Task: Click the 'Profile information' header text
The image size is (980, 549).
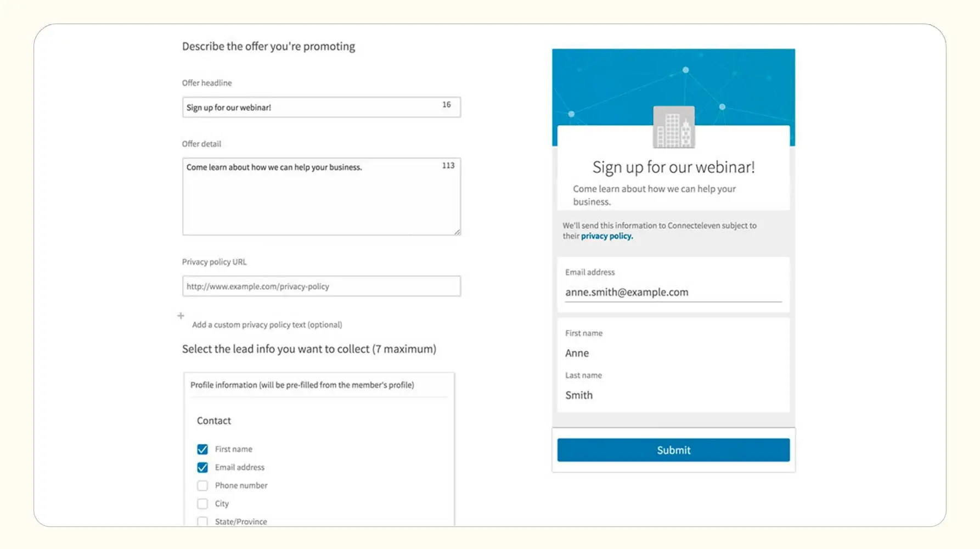Action: pos(302,385)
